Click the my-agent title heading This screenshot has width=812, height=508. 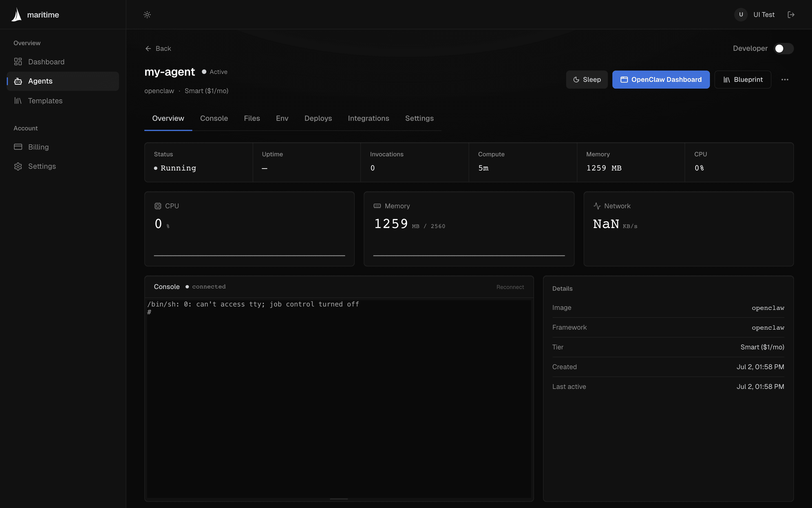tap(169, 72)
